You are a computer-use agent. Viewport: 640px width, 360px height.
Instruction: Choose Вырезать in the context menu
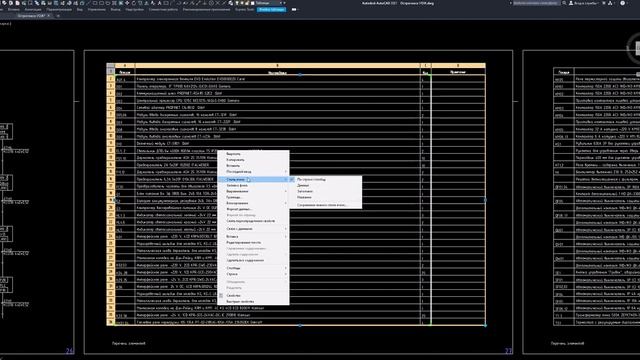point(253,154)
